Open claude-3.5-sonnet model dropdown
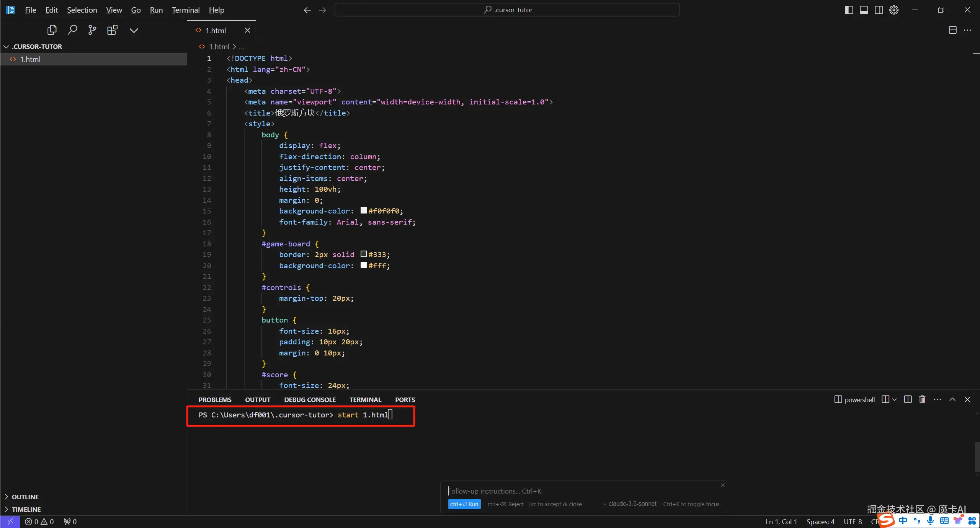Viewport: 980px width, 528px height. pos(629,504)
